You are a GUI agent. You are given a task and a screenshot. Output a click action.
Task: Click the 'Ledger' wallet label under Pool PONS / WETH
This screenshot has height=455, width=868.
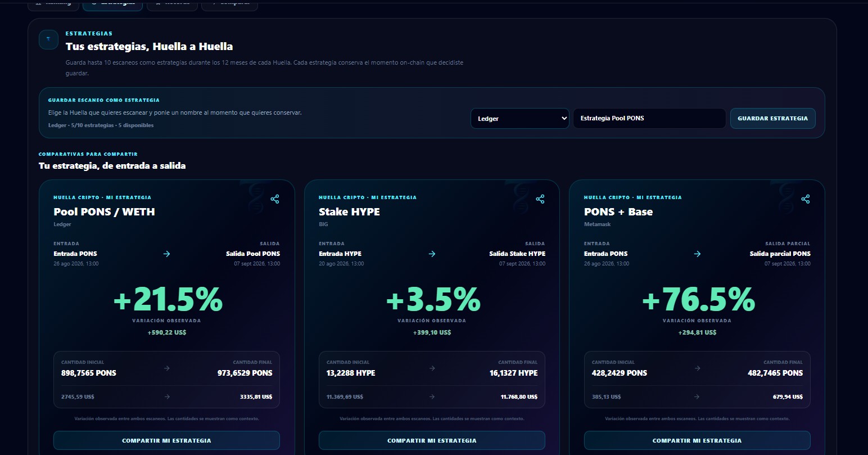pos(62,224)
